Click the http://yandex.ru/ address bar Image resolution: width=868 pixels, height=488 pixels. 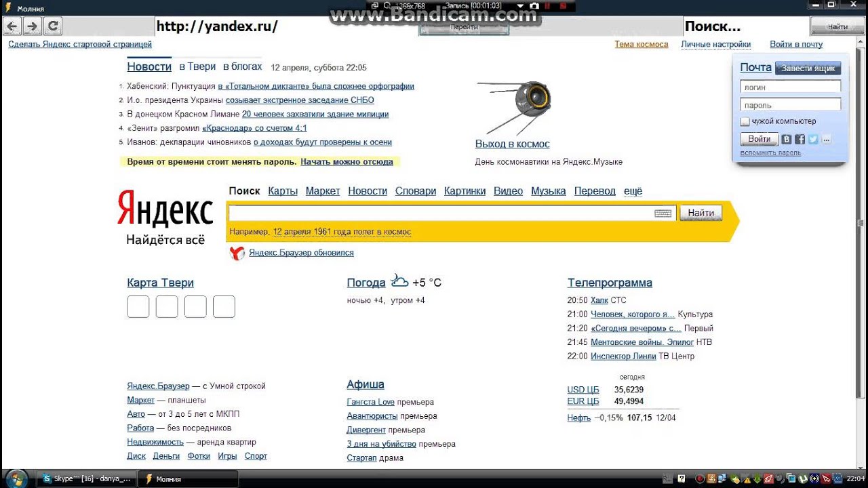pos(287,27)
